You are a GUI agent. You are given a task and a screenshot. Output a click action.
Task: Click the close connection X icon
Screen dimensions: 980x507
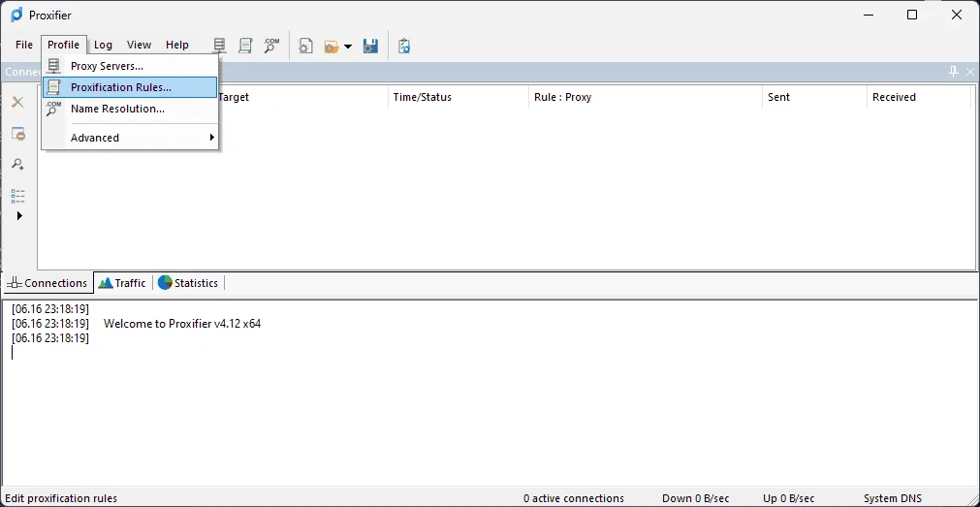click(18, 102)
